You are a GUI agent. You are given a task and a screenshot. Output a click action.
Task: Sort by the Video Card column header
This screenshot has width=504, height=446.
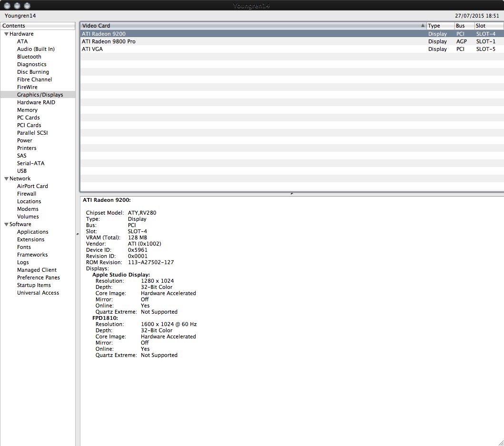pos(253,26)
